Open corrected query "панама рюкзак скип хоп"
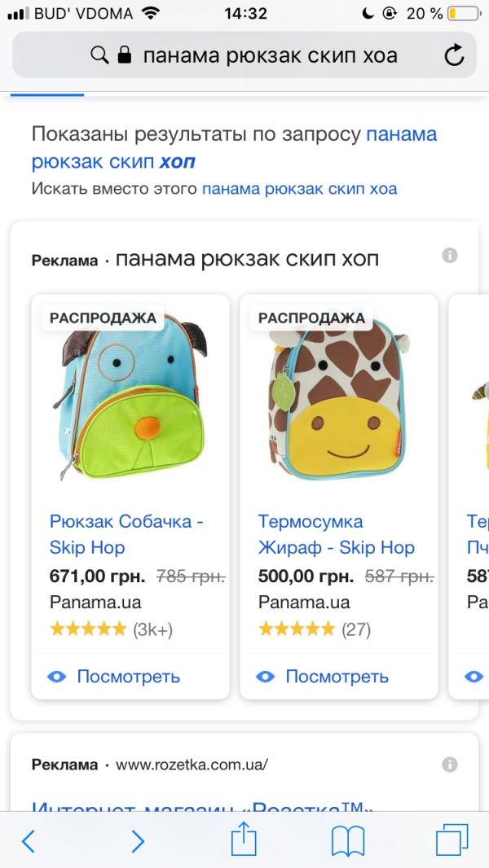489x868 pixels. coord(234,148)
